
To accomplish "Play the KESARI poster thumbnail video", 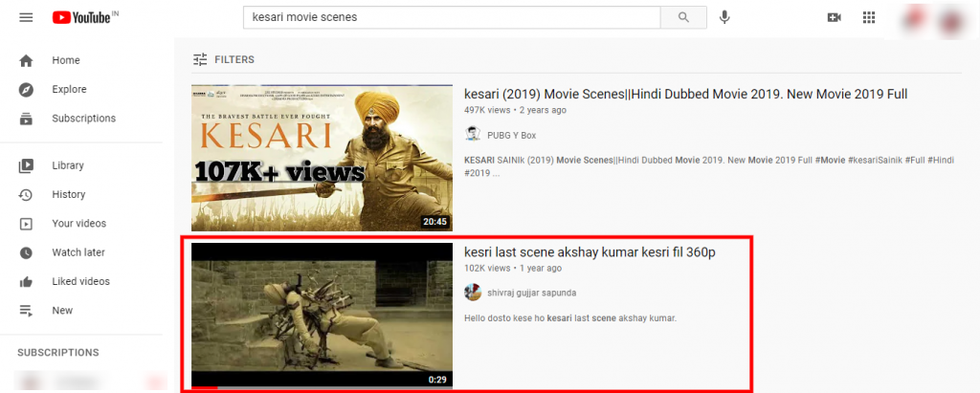I will pyautogui.click(x=322, y=158).
